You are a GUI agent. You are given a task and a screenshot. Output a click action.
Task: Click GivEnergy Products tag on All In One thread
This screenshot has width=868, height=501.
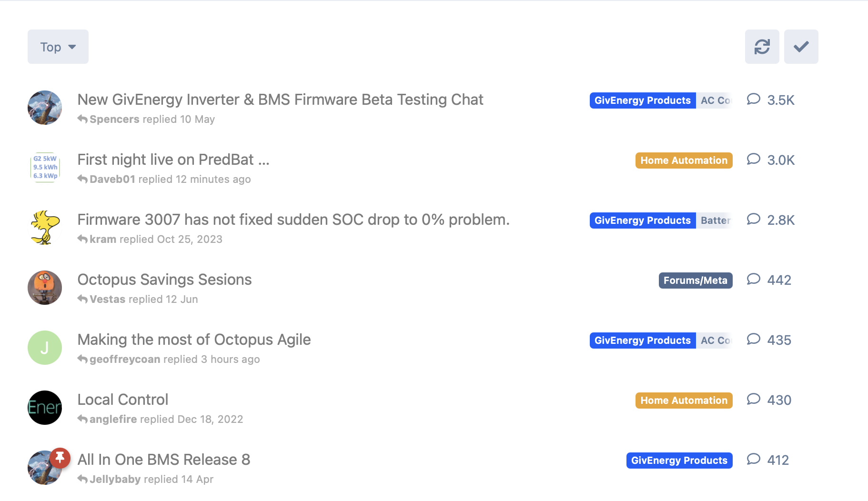pos(679,461)
